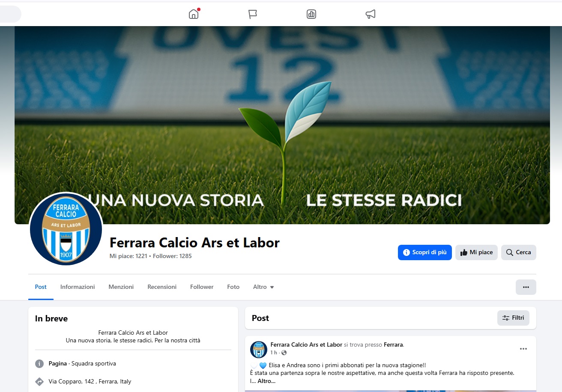The height and width of the screenshot is (392, 562).
Task: Open the Pages flag icon
Action: coord(253,14)
